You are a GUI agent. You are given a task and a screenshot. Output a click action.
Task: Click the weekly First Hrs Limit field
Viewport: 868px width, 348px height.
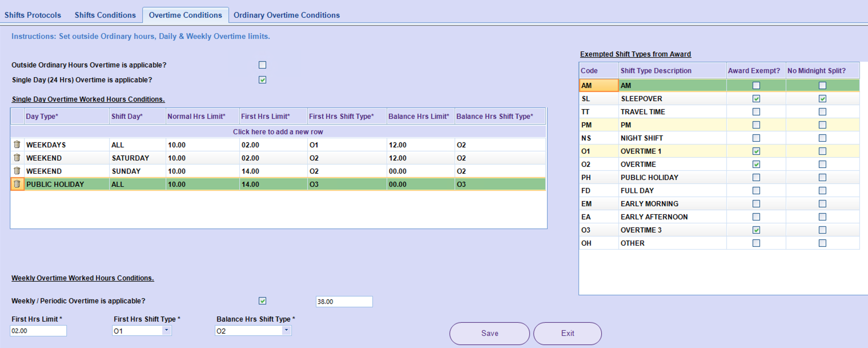38,331
